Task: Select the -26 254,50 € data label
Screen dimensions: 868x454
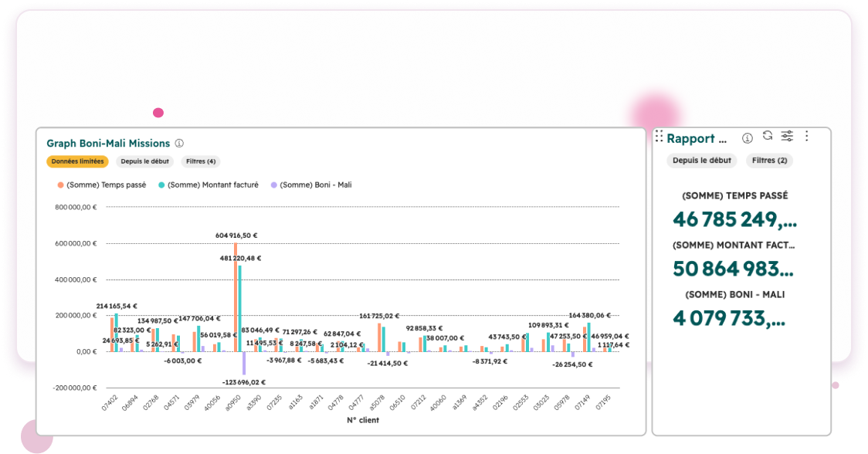Action: pyautogui.click(x=572, y=365)
